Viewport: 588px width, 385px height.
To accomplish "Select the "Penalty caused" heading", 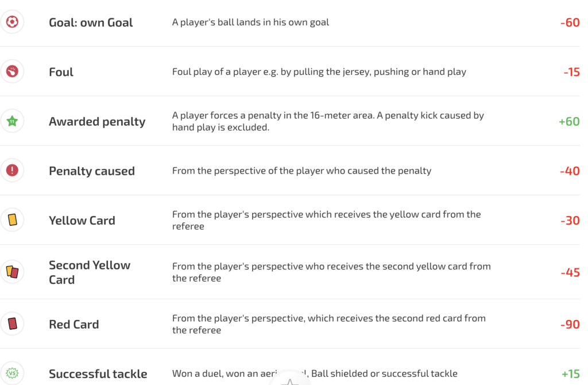I will (92, 171).
